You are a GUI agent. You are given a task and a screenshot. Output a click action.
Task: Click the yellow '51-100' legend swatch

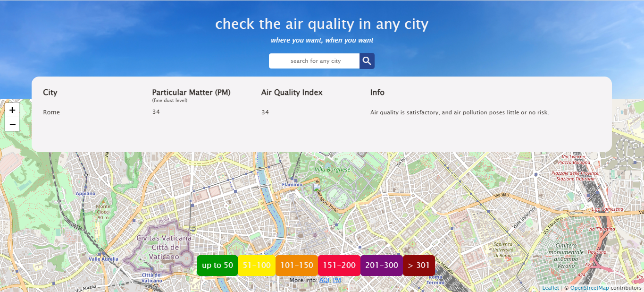257,265
